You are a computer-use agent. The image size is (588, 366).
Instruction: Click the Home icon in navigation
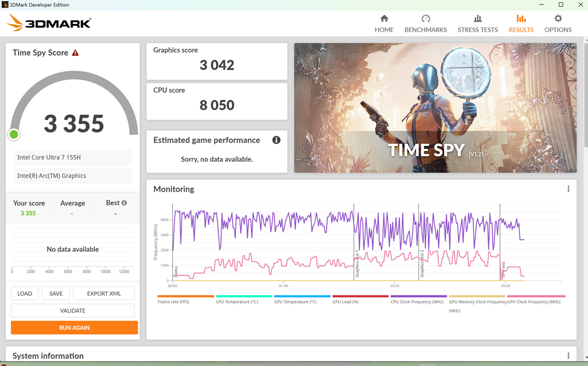pos(384,19)
